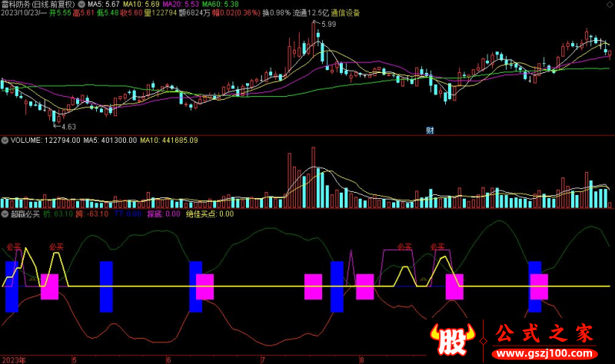Click the volume MA5: 401300.00 label
Viewport: 615px width, 364px height.
tap(110, 141)
